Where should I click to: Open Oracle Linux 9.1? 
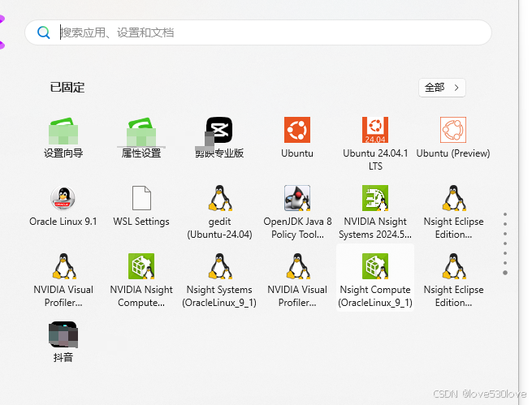(63, 206)
